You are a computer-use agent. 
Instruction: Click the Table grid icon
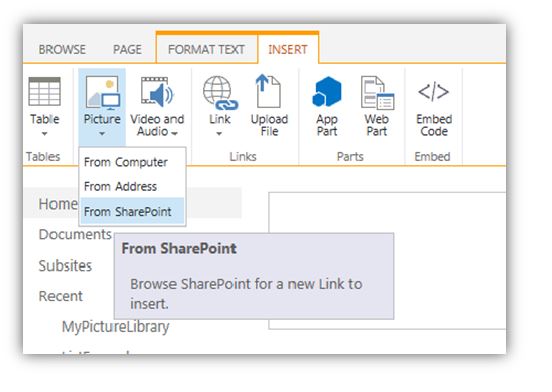pyautogui.click(x=44, y=91)
